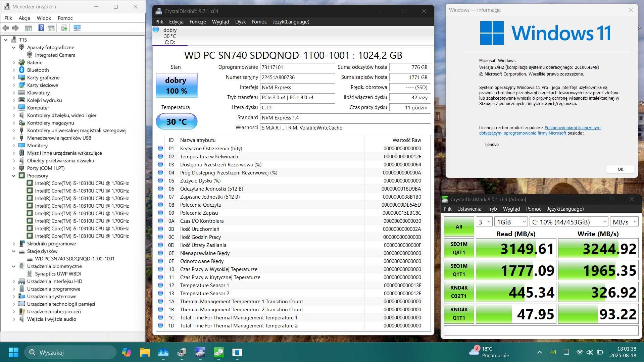This screenshot has width=644, height=362.
Task: Launch Copilot from the taskbar
Action: click(x=127, y=352)
